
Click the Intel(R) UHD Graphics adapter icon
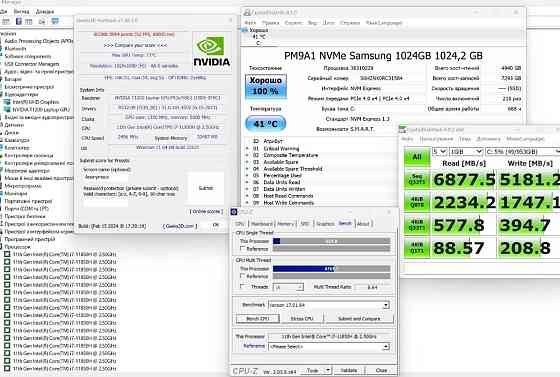pos(7,102)
